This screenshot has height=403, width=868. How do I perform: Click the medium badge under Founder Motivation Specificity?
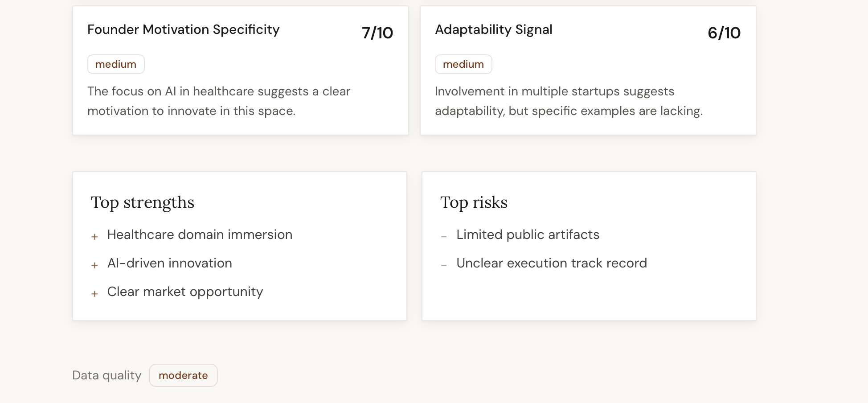point(116,64)
